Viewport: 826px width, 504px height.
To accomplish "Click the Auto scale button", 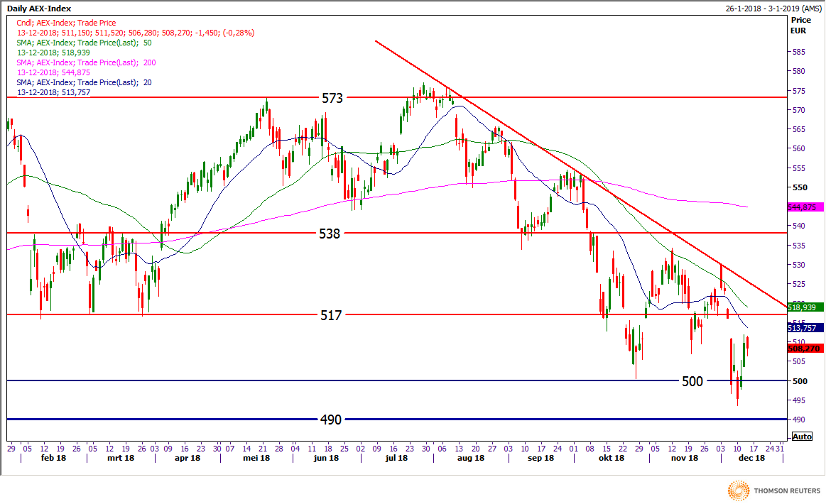I will coord(802,437).
